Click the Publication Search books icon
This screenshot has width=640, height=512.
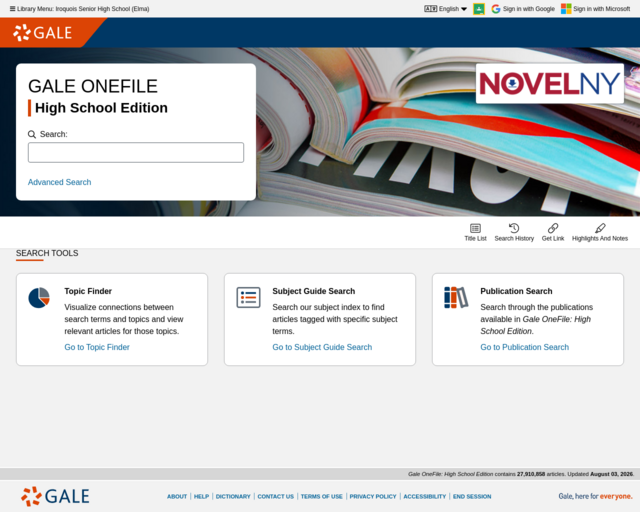pos(456,298)
